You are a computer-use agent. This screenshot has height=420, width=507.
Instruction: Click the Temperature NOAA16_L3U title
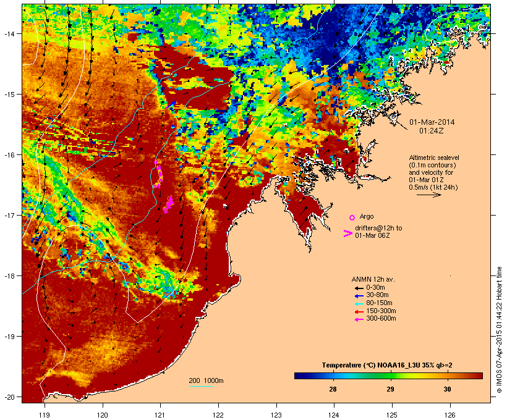click(387, 366)
